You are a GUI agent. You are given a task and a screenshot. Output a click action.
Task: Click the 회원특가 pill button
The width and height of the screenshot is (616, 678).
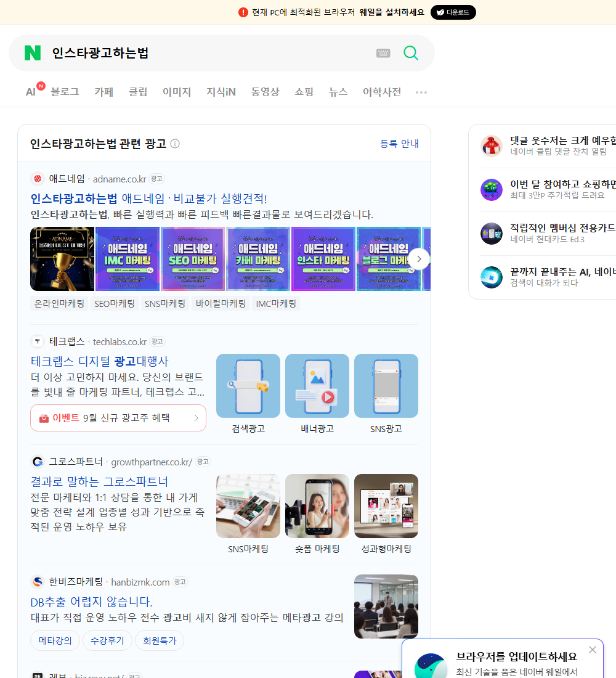point(160,640)
